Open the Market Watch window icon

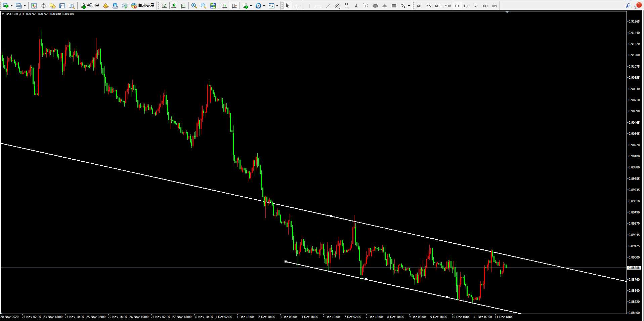point(34,6)
